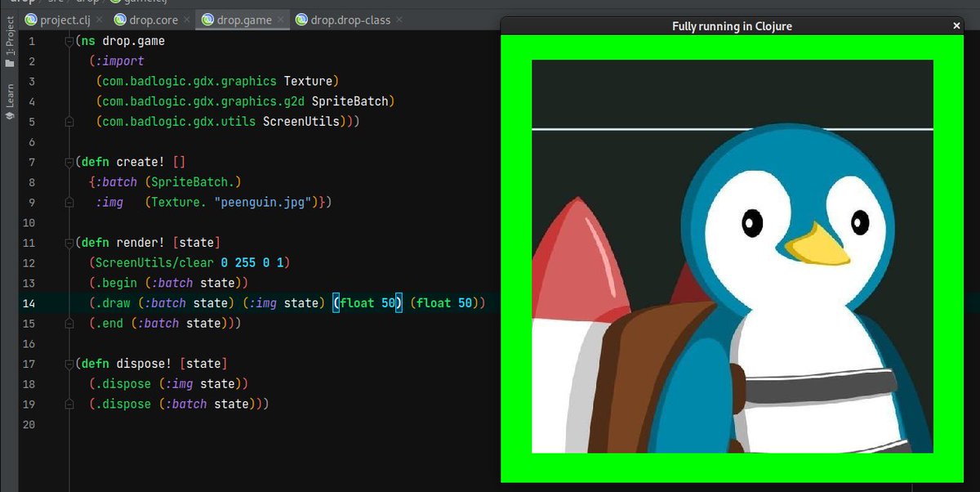Click render! function name on line 11
Image resolution: width=980 pixels, height=492 pixels.
tap(141, 243)
